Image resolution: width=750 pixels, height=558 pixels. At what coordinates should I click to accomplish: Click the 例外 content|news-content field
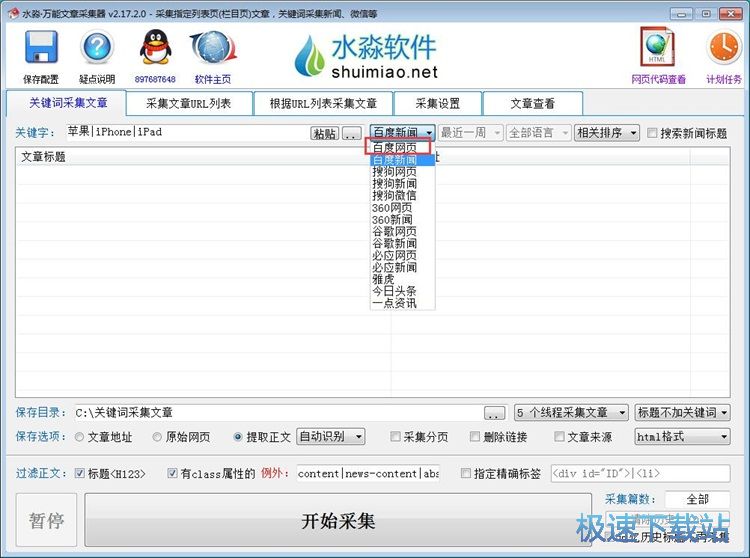(x=368, y=473)
